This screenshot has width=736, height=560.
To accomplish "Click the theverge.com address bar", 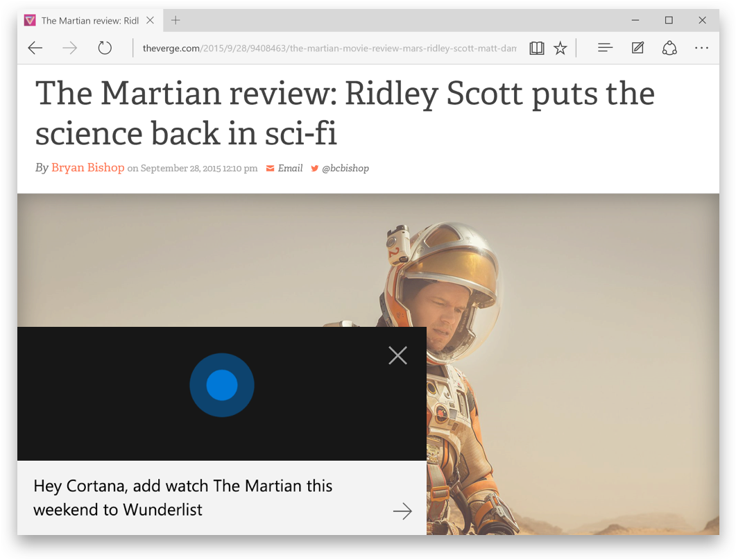I will pos(329,48).
